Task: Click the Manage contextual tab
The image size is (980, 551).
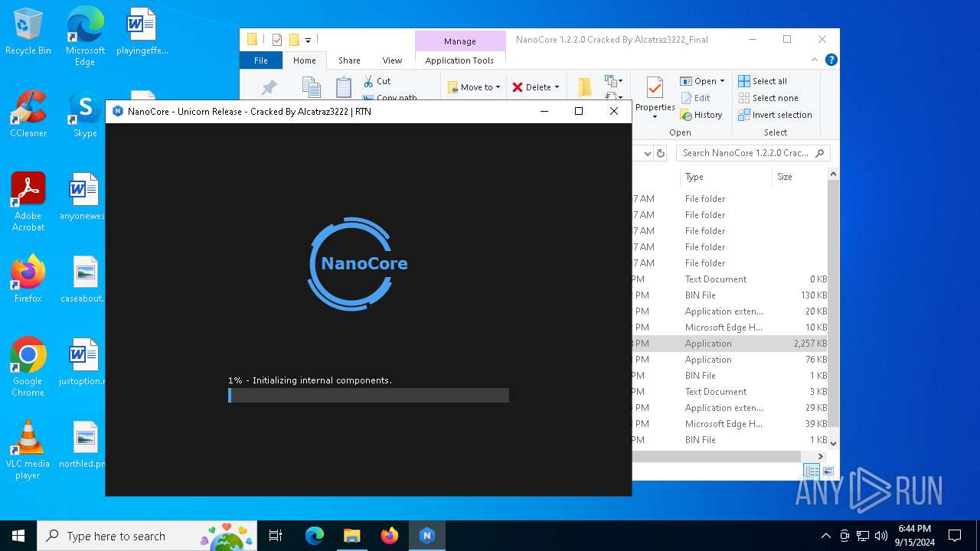Action: [x=460, y=41]
